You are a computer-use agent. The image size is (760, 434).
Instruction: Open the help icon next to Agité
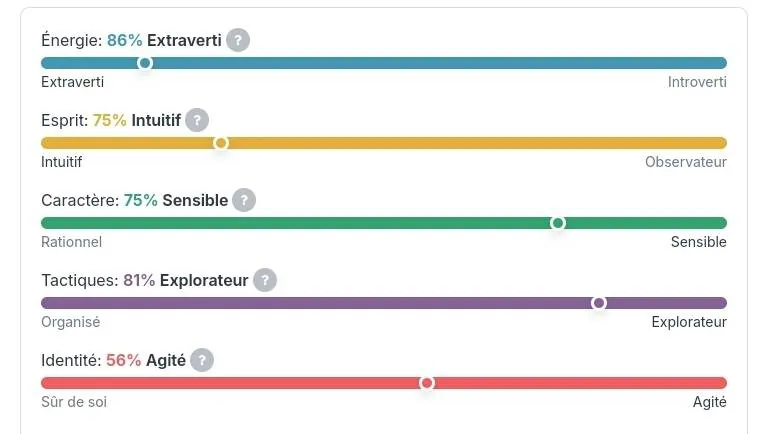point(202,360)
